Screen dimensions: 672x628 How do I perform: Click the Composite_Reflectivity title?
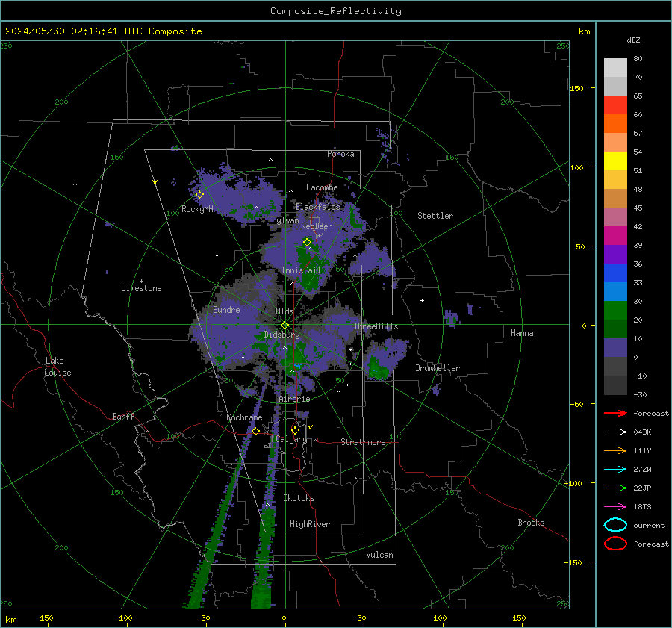pyautogui.click(x=336, y=11)
